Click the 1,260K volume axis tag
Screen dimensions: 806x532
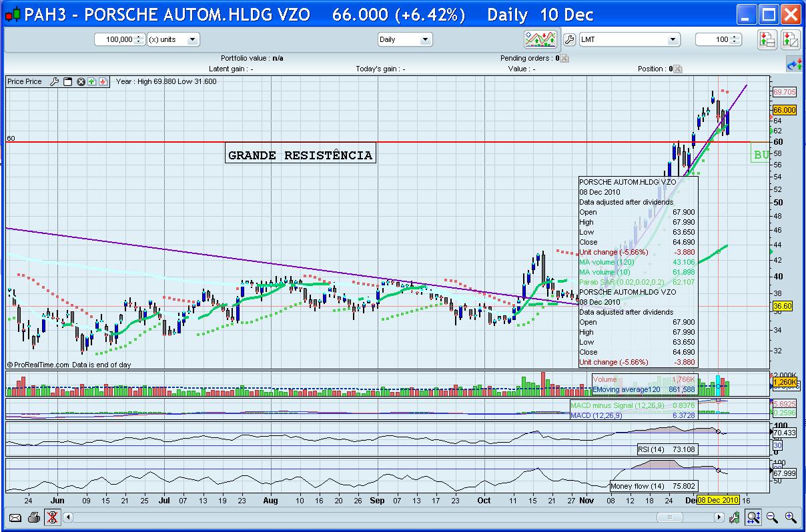(785, 383)
